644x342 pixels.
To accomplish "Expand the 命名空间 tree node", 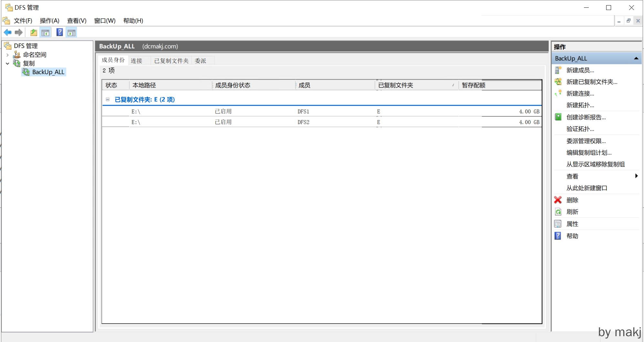I will coord(7,55).
